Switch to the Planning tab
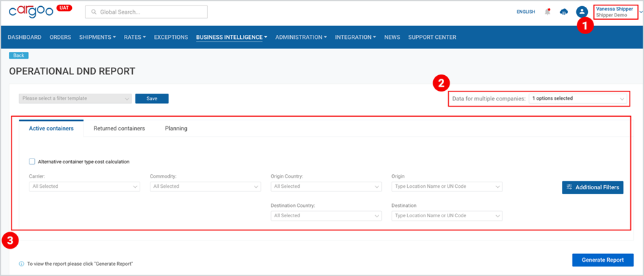This screenshot has width=644, height=276. 176,128
